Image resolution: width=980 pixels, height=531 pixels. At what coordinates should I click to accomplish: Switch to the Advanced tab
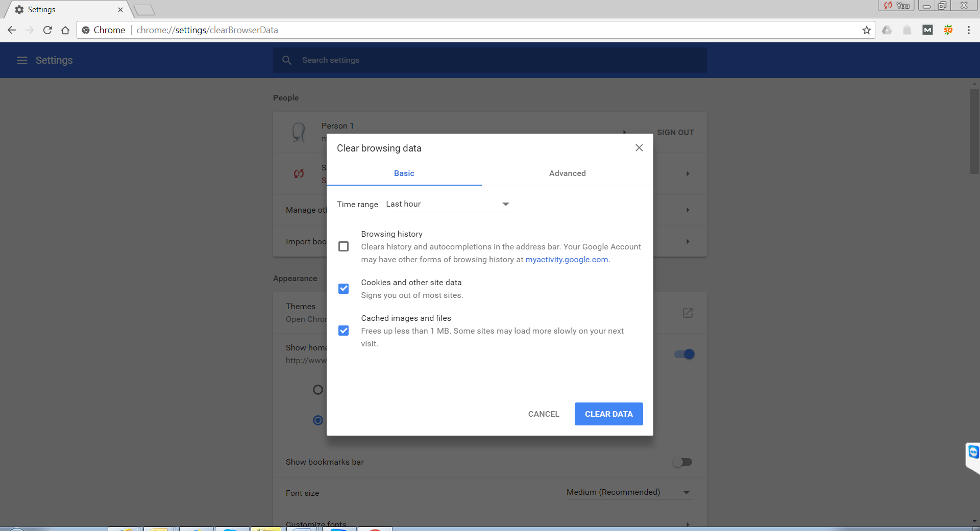click(x=567, y=173)
